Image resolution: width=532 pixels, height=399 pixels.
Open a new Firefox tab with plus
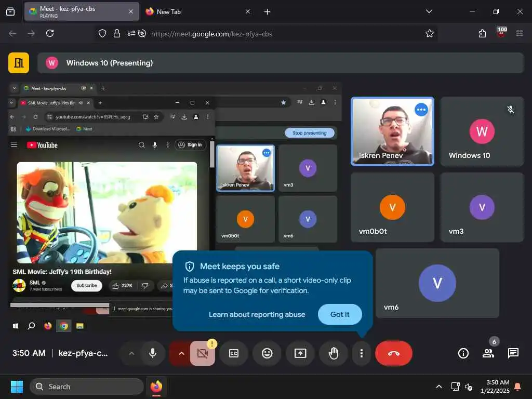268,12
